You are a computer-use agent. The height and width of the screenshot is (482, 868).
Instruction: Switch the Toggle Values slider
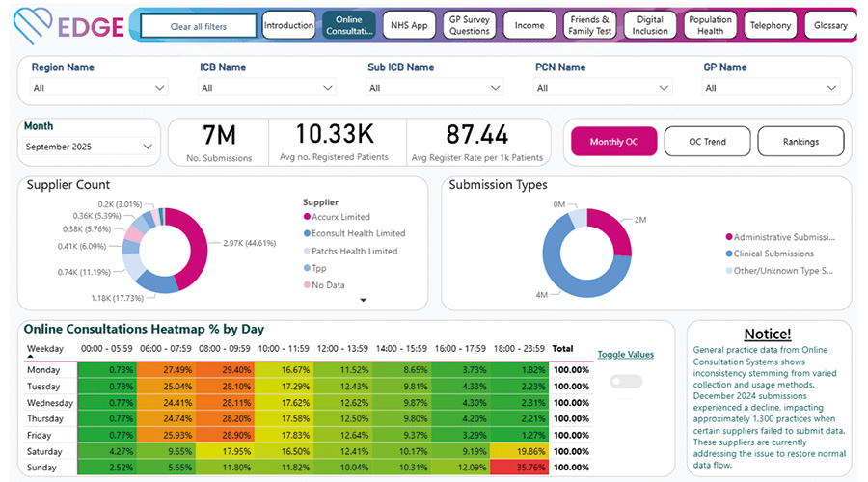point(626,381)
